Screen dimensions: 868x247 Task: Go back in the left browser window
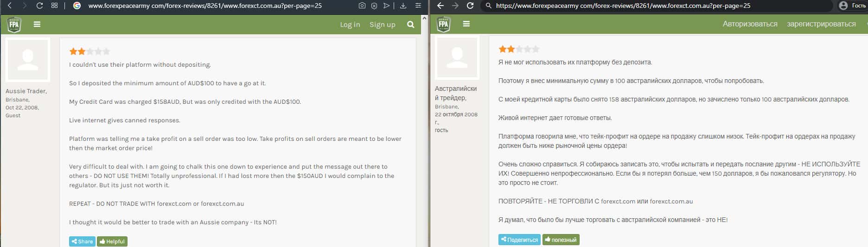[10, 6]
